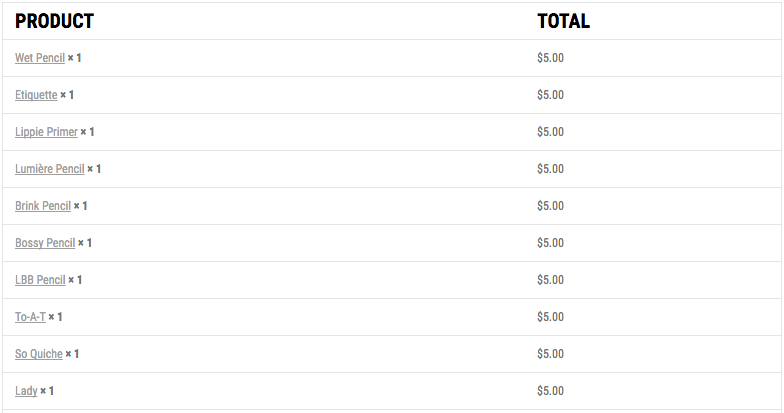This screenshot has height=413, width=784.
Task: Select the So Quiche row total
Action: [550, 354]
